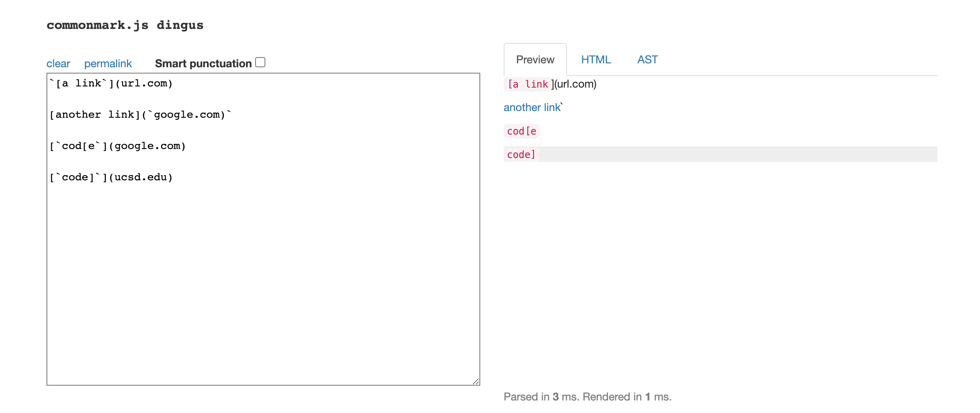Place cursor on '[another link]' input line

(141, 115)
